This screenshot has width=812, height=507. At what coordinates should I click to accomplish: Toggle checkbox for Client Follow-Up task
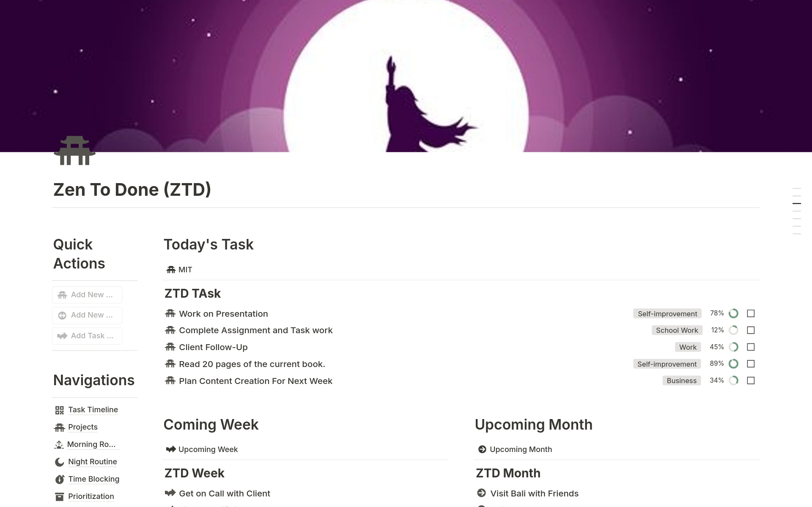point(751,347)
